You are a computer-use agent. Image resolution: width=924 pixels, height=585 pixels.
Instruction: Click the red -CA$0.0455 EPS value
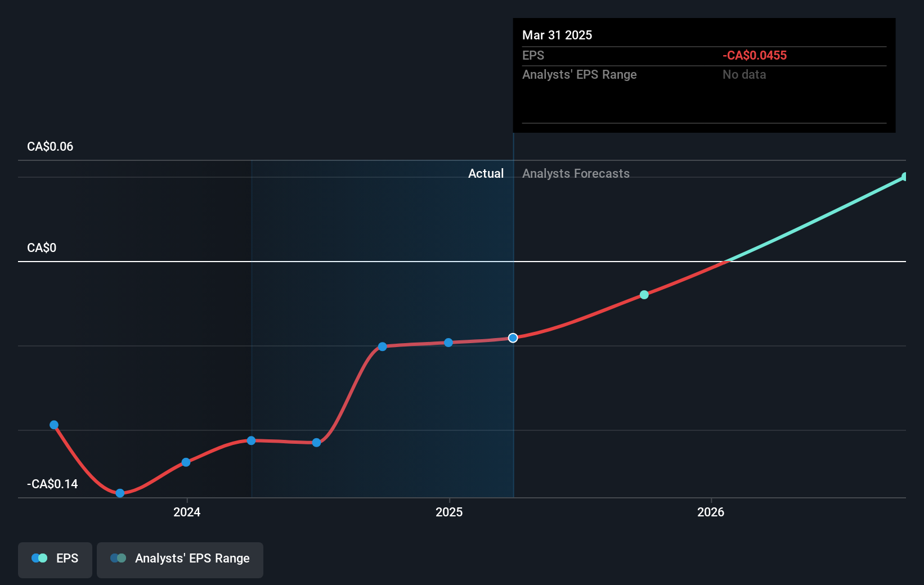[x=755, y=55]
